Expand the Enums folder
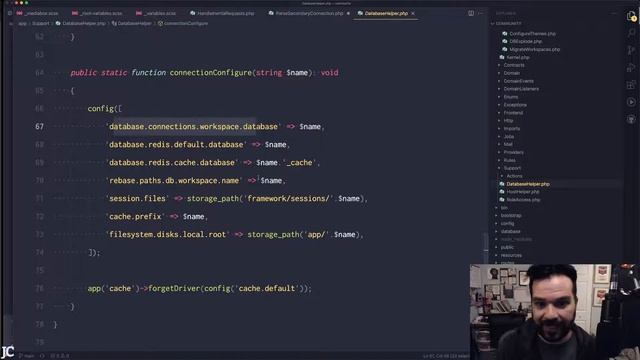Viewport: 640px width, 360px height. (x=511, y=97)
